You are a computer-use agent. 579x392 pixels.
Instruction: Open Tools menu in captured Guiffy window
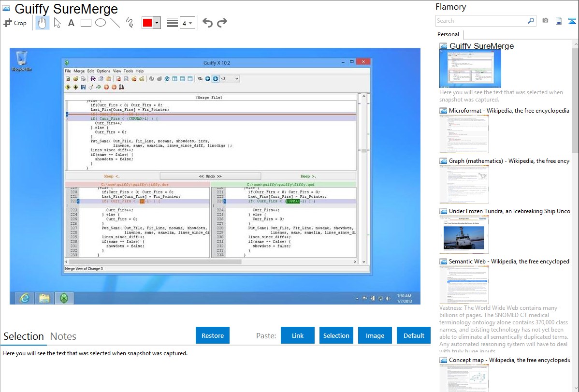[x=128, y=71]
